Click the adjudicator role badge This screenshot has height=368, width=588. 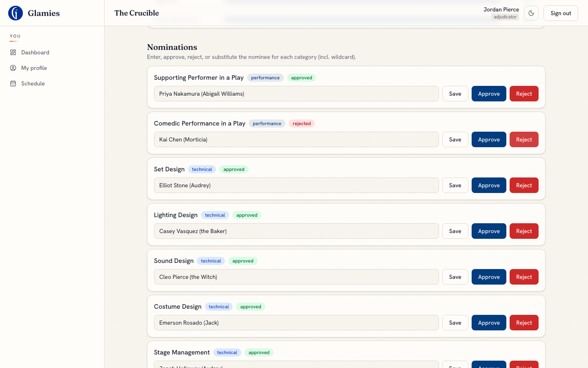pos(505,17)
